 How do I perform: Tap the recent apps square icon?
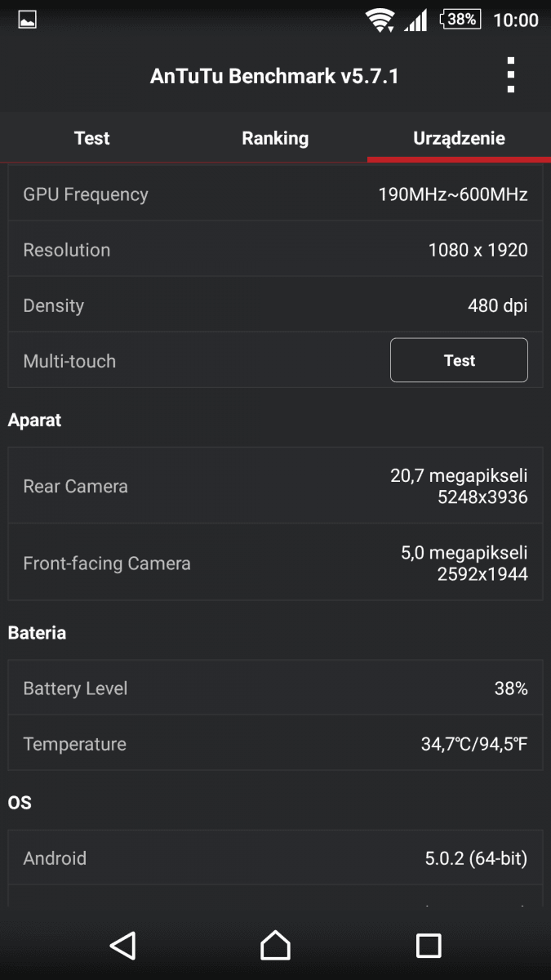point(429,945)
